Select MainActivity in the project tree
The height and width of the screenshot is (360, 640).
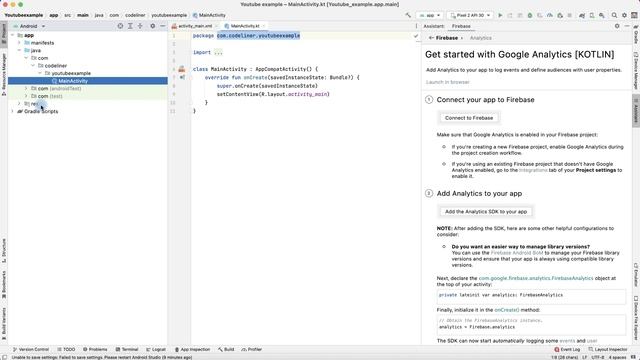click(x=87, y=81)
